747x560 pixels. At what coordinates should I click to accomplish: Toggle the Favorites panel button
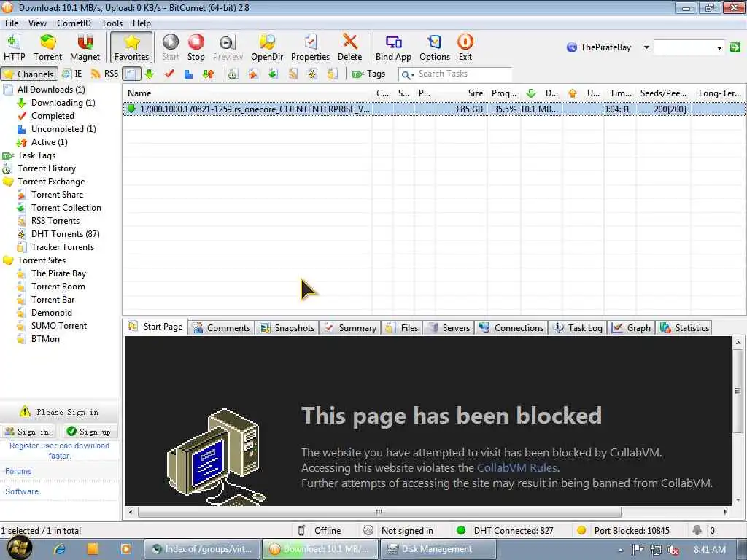pyautogui.click(x=131, y=47)
